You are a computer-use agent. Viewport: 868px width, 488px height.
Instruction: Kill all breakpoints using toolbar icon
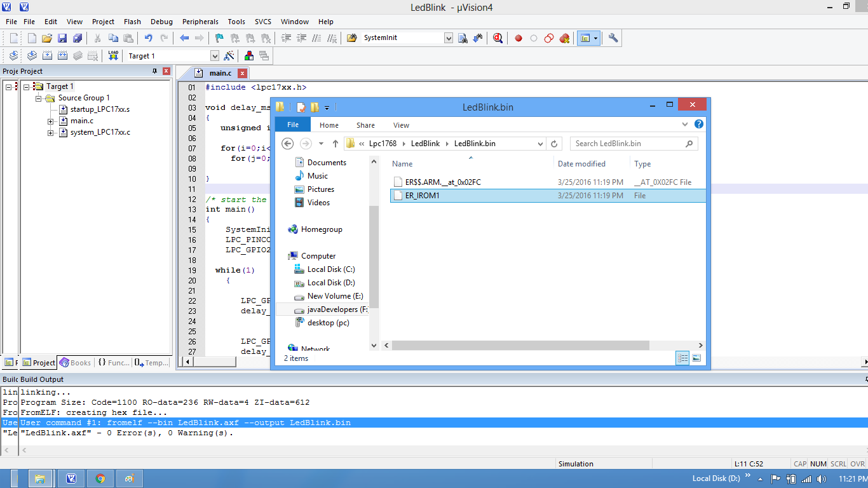(564, 38)
